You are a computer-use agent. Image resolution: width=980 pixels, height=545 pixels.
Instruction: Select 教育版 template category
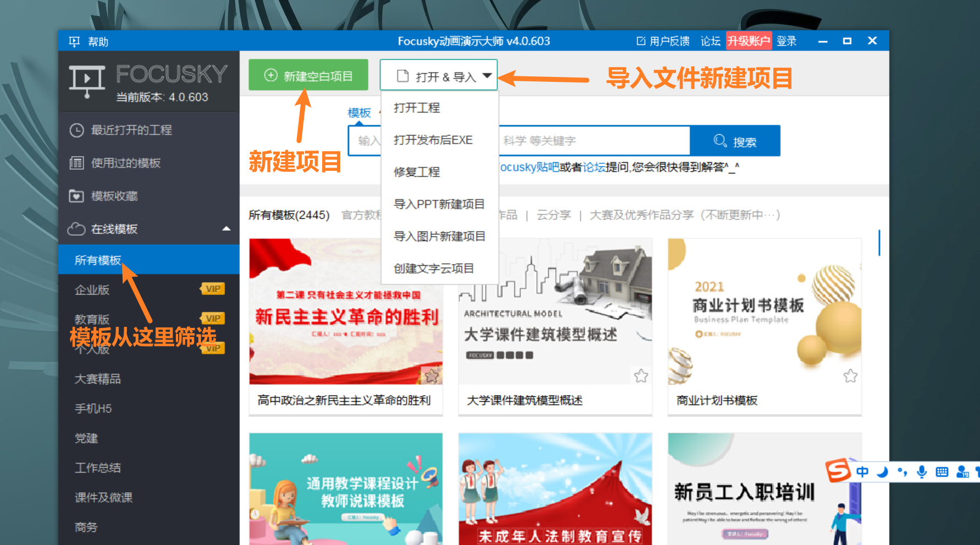pos(92,319)
